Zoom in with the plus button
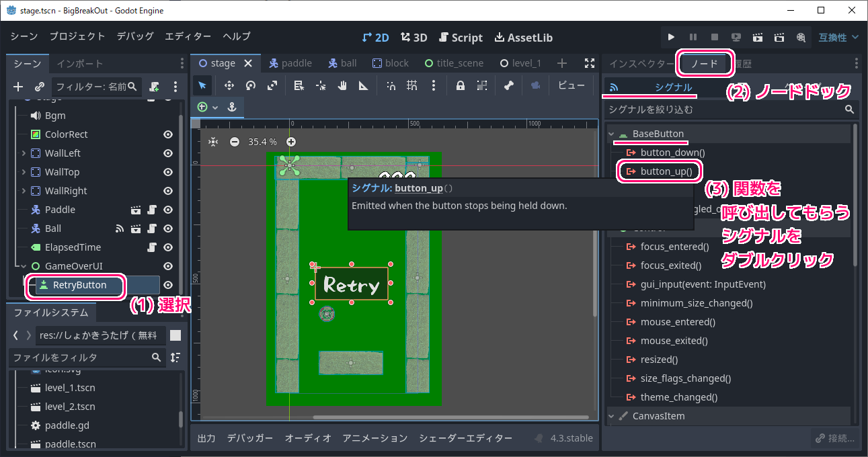Image resolution: width=868 pixels, height=457 pixels. (x=291, y=142)
